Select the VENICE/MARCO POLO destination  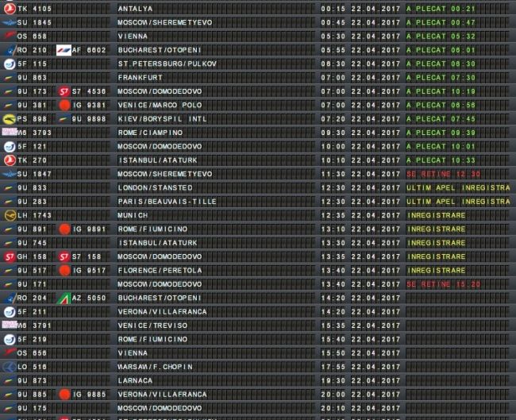(x=160, y=106)
